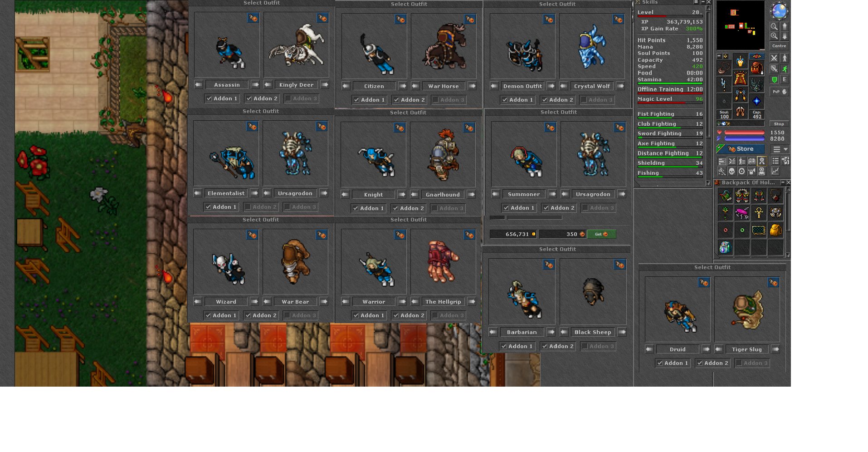Select offensive crossed-swords fight mode

tap(774, 58)
